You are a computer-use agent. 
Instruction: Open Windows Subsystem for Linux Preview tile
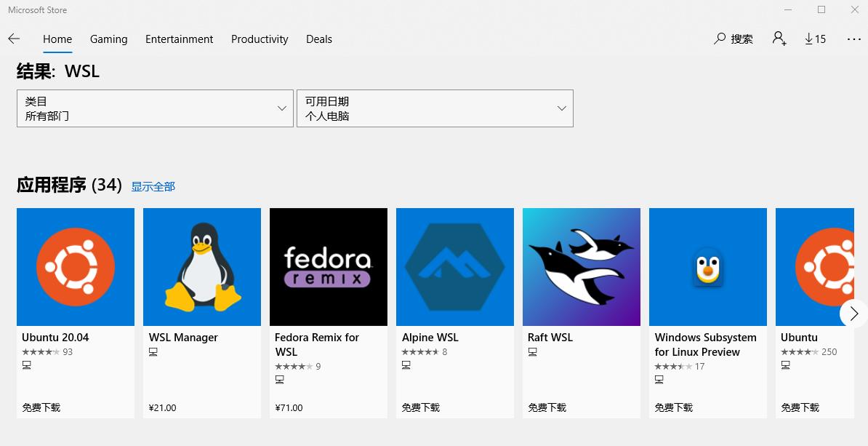coord(707,266)
